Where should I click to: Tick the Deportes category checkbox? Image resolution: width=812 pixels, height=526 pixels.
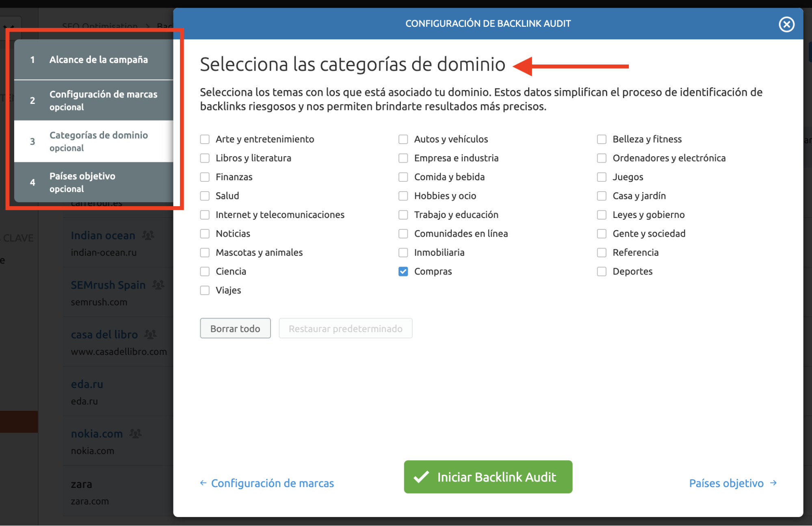(x=602, y=272)
